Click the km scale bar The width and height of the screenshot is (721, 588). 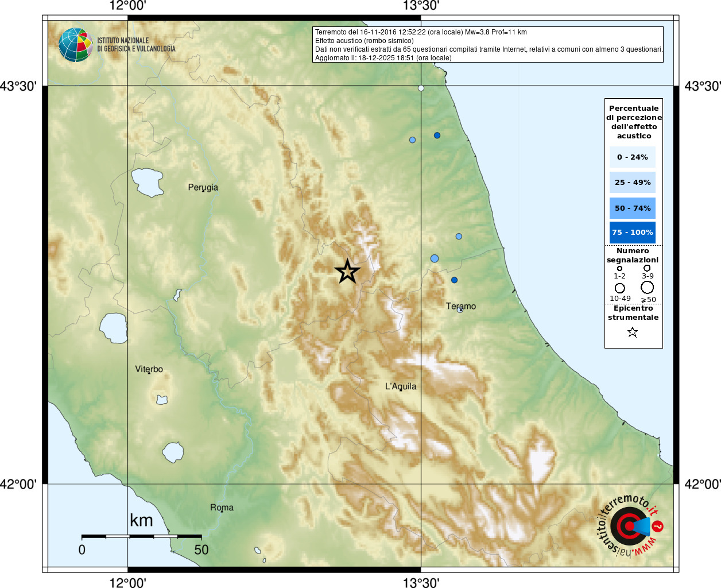tap(141, 536)
